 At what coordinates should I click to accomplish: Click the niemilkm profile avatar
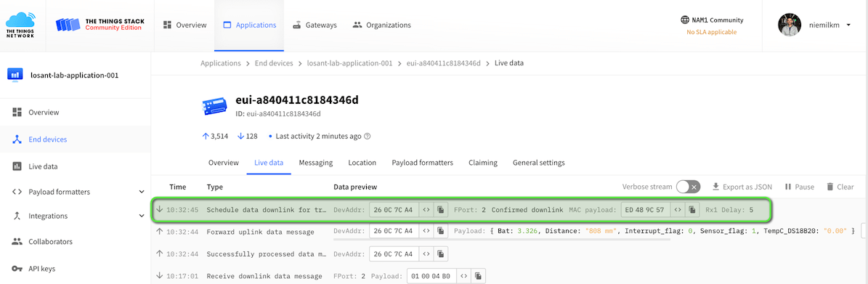click(789, 25)
